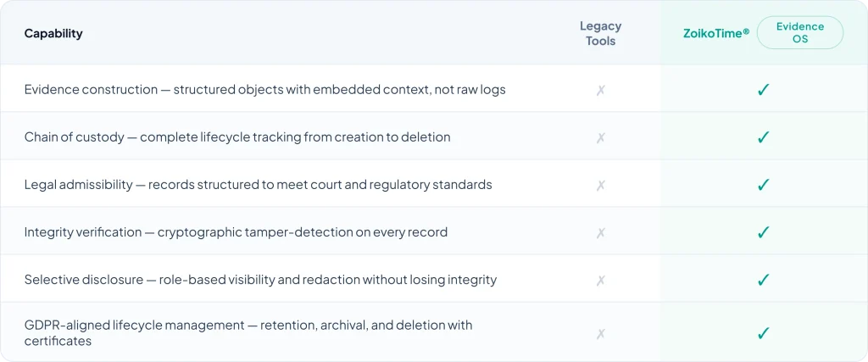Click the Legacy Tools column header
The height and width of the screenshot is (362, 868).
(600, 34)
